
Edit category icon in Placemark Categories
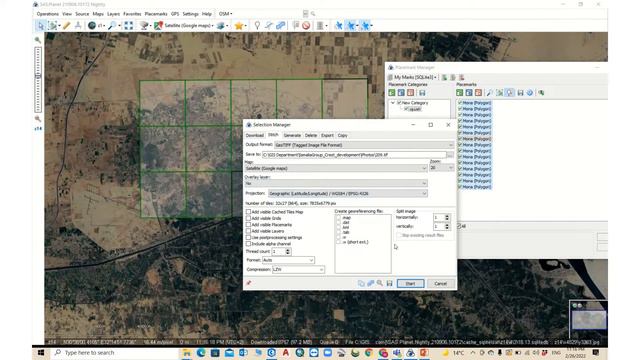tap(401, 93)
